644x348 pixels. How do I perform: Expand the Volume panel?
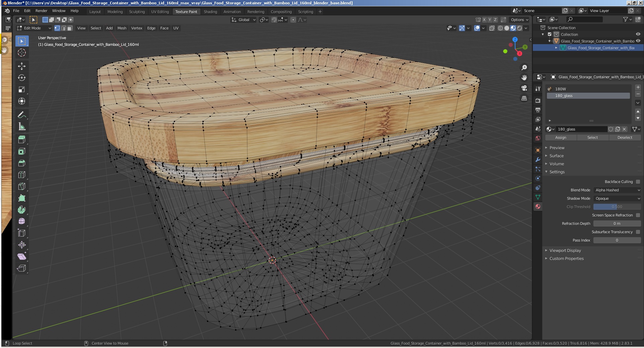[x=557, y=164]
